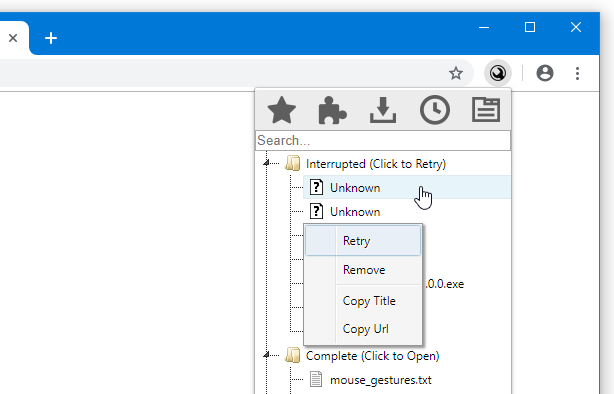614x394 pixels.
Task: Click the Complete folder icon
Action: click(x=293, y=356)
